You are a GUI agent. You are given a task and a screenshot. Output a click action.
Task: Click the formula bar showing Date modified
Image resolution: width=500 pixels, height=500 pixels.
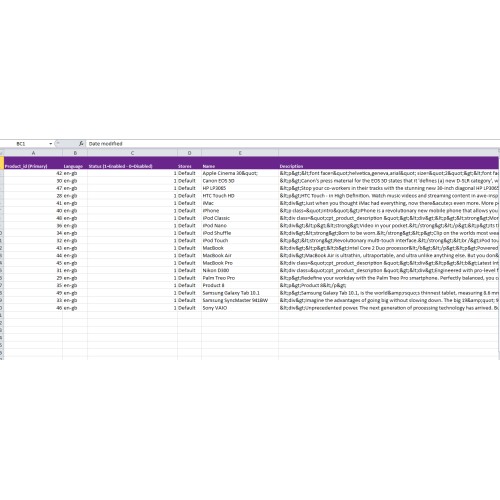pyautogui.click(x=293, y=144)
